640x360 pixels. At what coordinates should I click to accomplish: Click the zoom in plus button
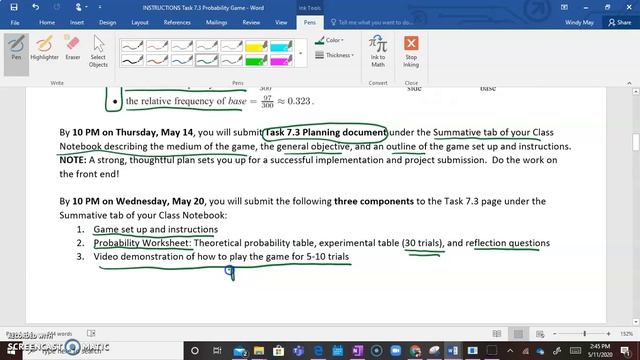608,334
